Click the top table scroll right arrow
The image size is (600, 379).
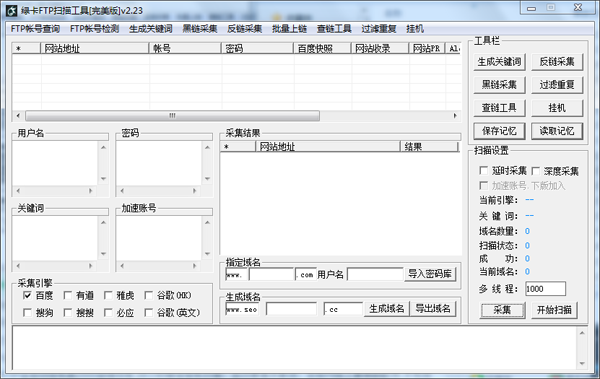click(455, 116)
